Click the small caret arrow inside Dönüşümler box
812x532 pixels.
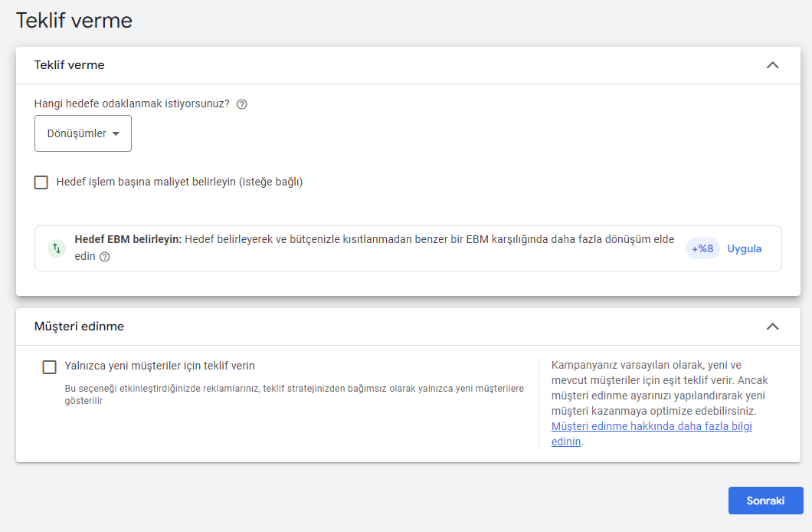click(116, 134)
